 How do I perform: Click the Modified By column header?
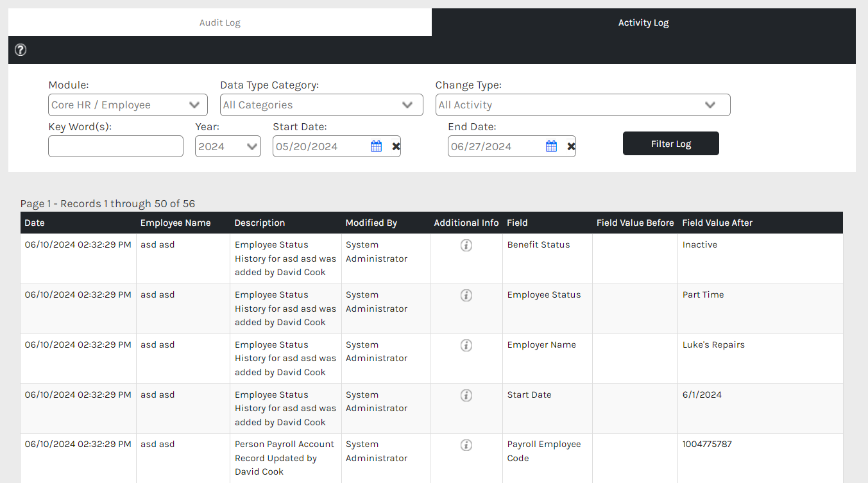(x=371, y=223)
